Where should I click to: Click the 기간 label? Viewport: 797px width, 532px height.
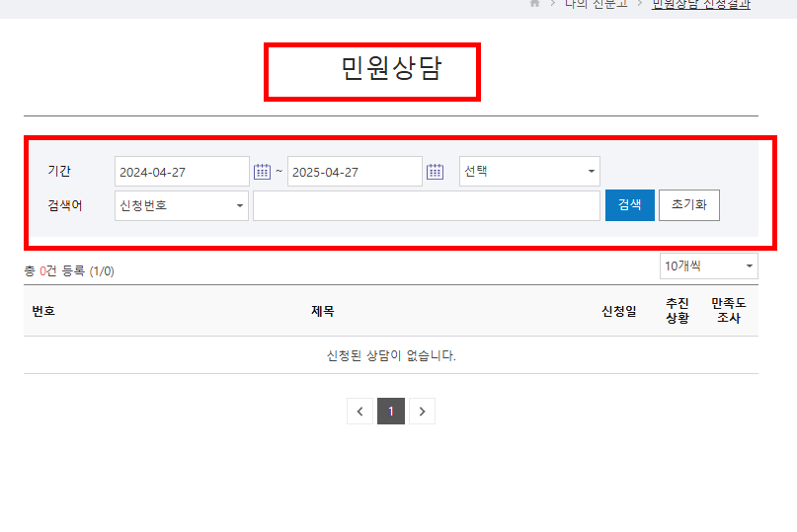pos(59,171)
